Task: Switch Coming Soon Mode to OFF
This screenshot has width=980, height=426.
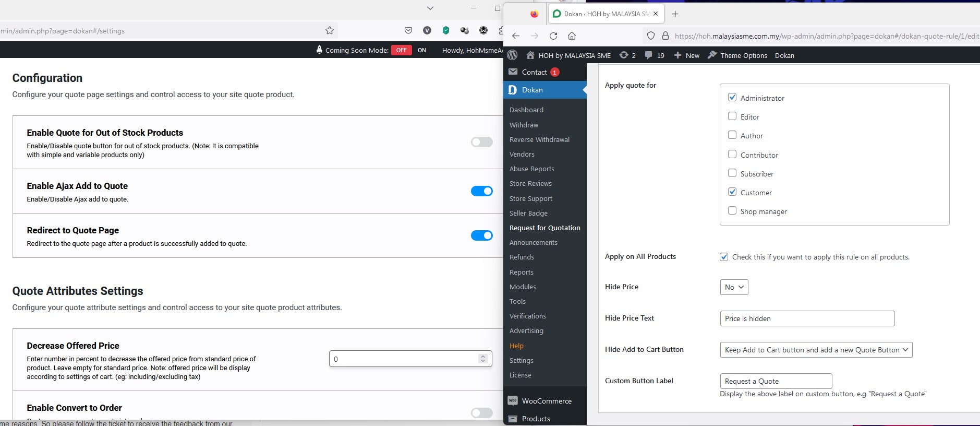Action: pyautogui.click(x=402, y=50)
